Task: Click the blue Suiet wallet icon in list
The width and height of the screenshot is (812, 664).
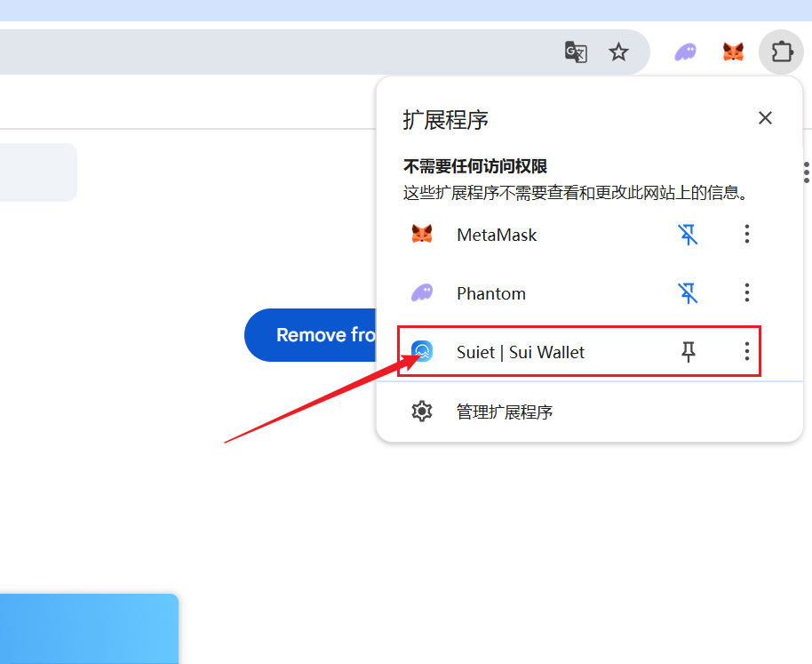Action: 422,352
